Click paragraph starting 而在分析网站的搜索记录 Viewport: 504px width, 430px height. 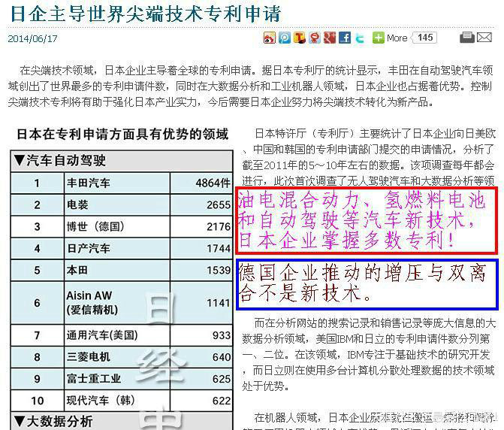pyautogui.click(x=369, y=354)
